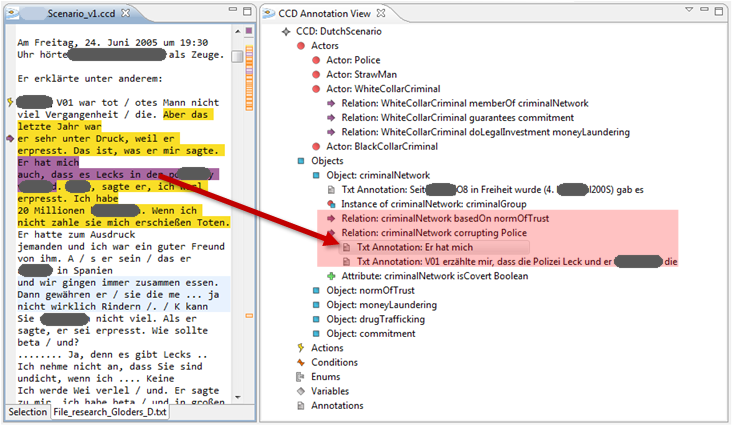
Task: Click the blue-shaded line 'und wir gingen immer zusammen essen.'
Action: [118, 283]
